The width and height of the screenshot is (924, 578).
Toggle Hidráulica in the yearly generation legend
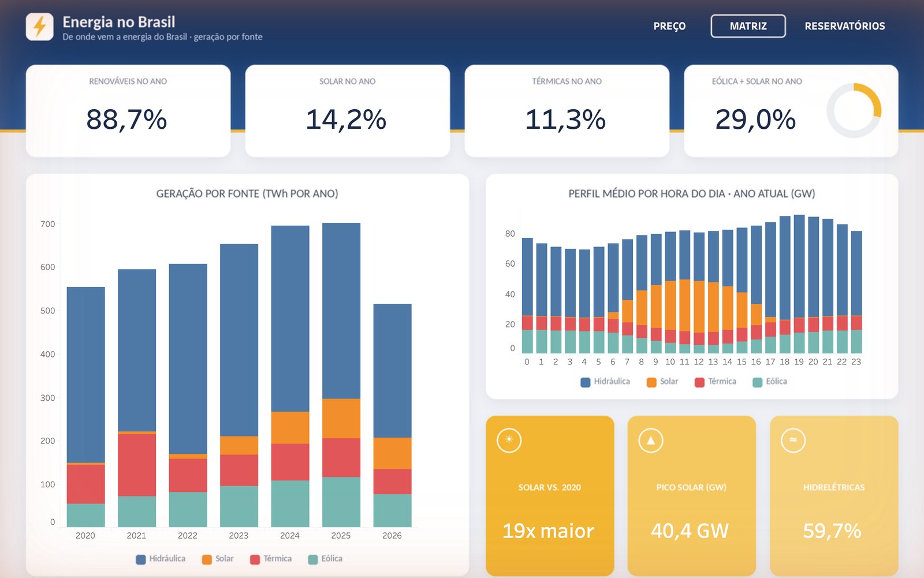(x=161, y=559)
